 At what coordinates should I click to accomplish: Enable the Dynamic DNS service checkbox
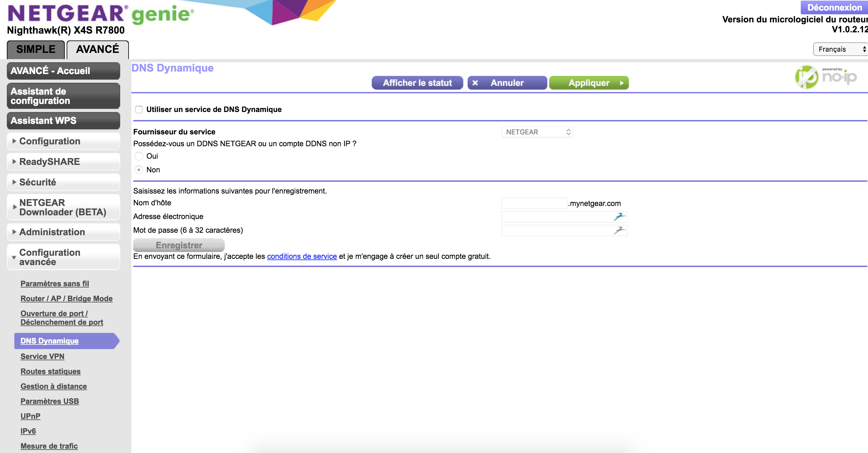click(x=139, y=110)
